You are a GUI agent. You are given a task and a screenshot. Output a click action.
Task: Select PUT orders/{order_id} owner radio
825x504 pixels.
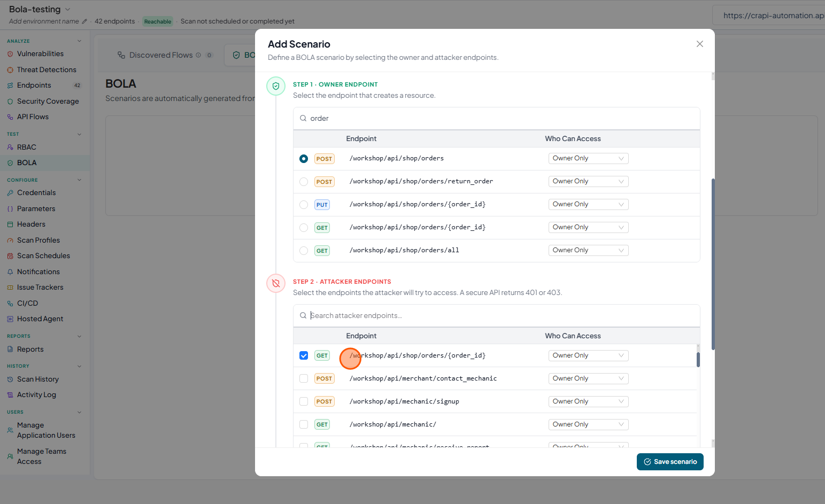pyautogui.click(x=304, y=205)
